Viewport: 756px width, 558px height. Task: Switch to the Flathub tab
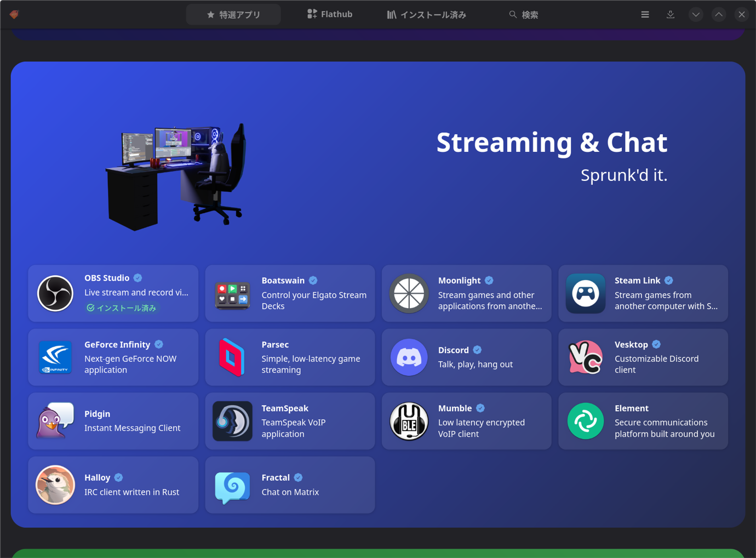tap(330, 15)
